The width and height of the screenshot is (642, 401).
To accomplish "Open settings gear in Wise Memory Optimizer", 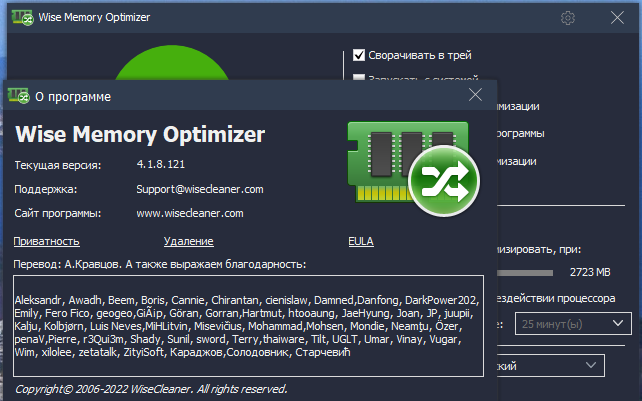I will point(567,18).
